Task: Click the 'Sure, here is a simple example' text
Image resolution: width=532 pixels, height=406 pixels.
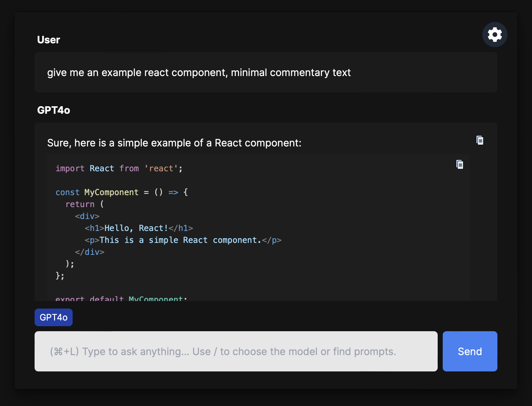Action: click(174, 143)
